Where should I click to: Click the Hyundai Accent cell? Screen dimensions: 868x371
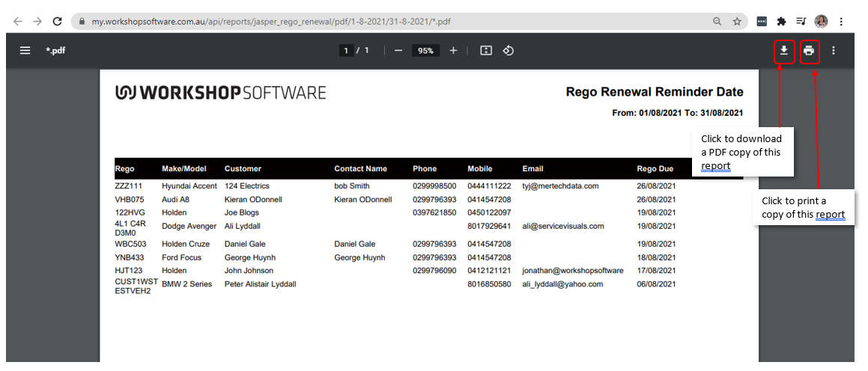point(189,186)
